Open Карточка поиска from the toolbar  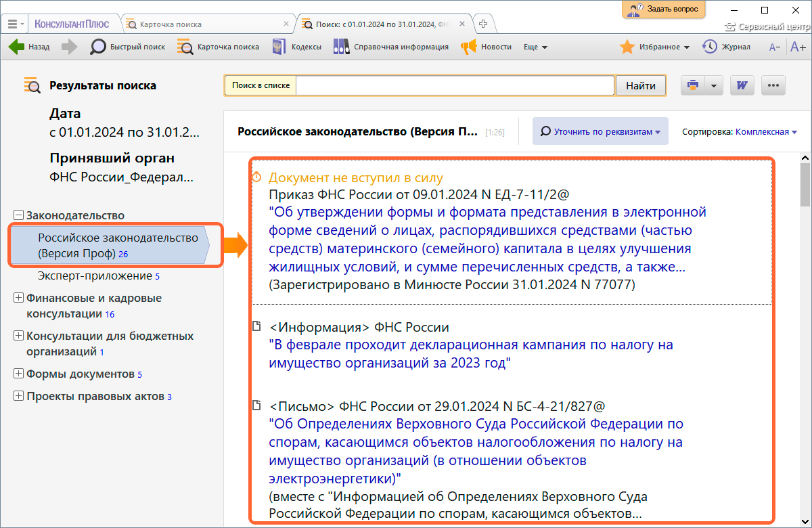[218, 47]
